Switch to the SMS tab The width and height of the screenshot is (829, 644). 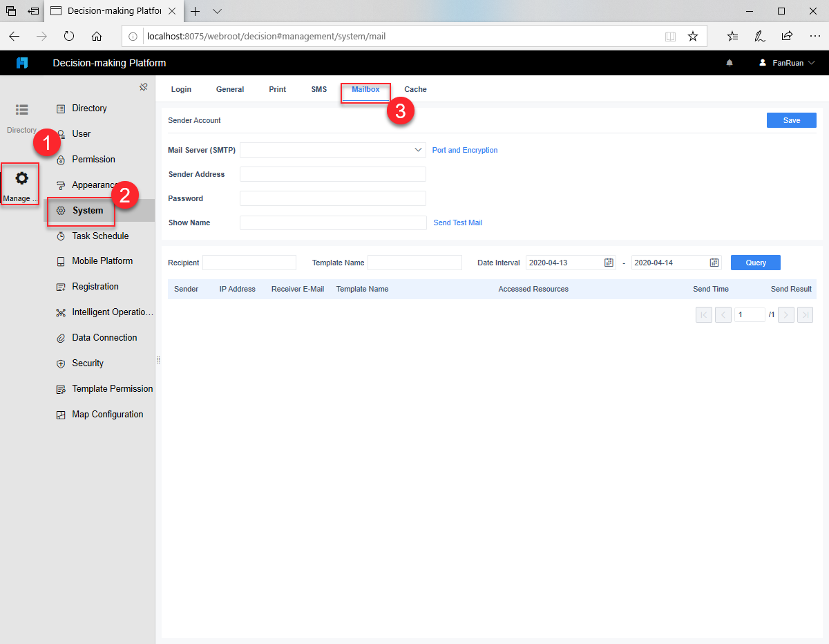[318, 88]
